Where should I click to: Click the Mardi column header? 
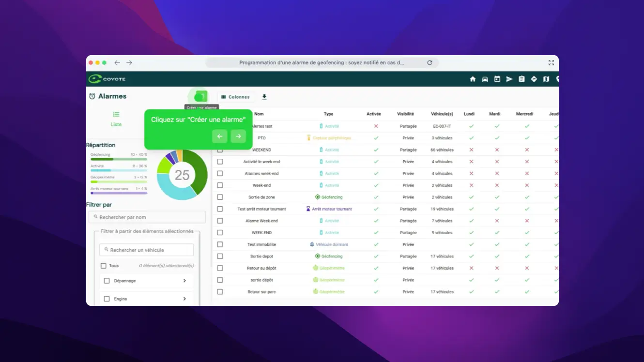click(x=495, y=114)
